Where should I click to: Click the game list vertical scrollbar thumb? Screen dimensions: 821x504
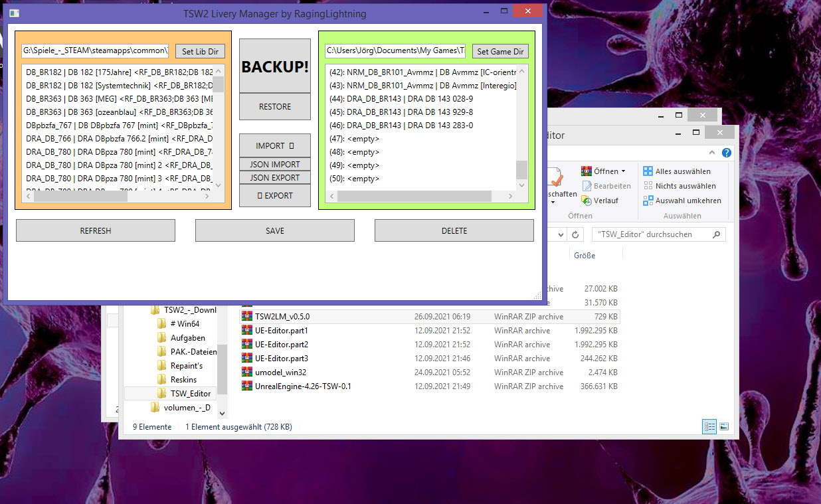[521, 170]
